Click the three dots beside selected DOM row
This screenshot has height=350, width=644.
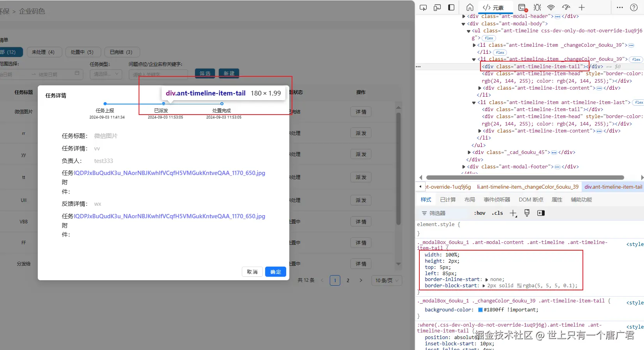point(418,67)
